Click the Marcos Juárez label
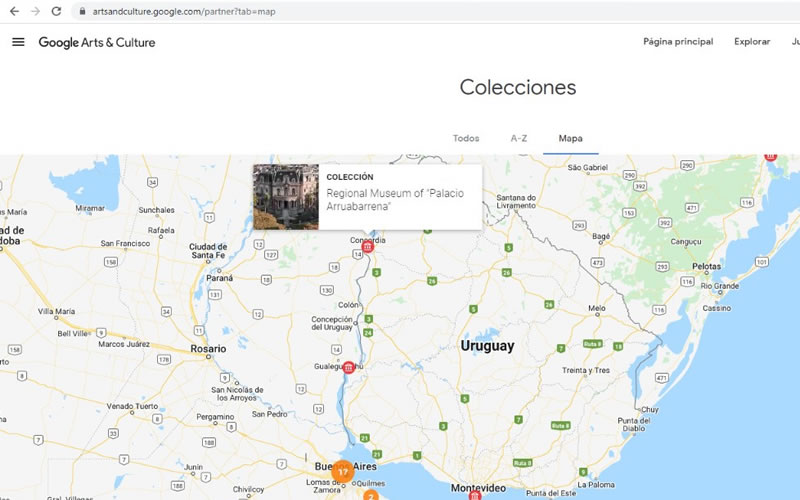This screenshot has height=500, width=800. pos(124,344)
